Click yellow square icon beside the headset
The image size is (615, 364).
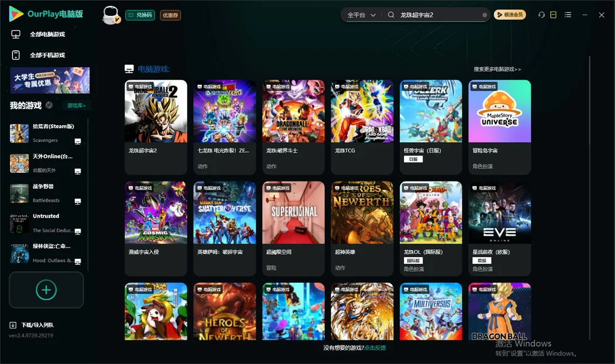point(553,15)
